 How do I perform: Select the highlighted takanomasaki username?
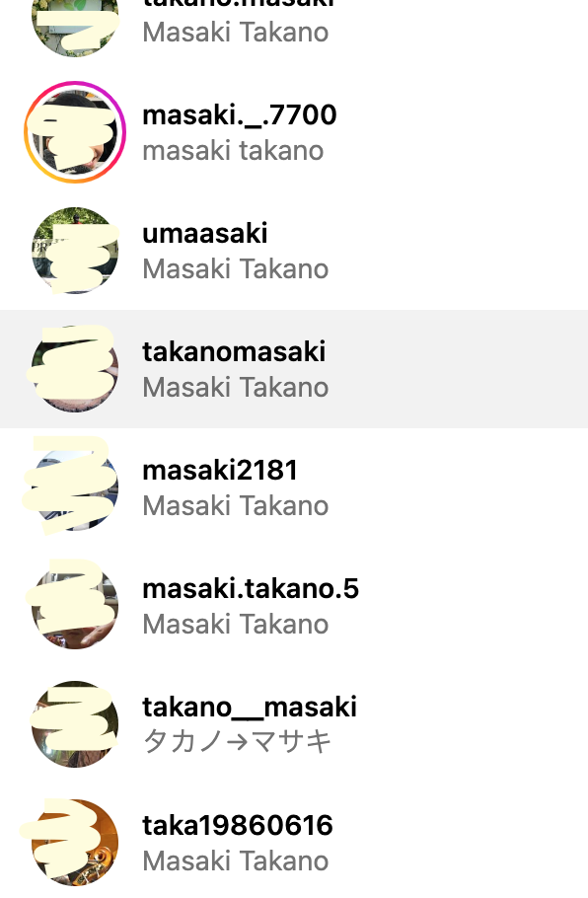pyautogui.click(x=234, y=351)
